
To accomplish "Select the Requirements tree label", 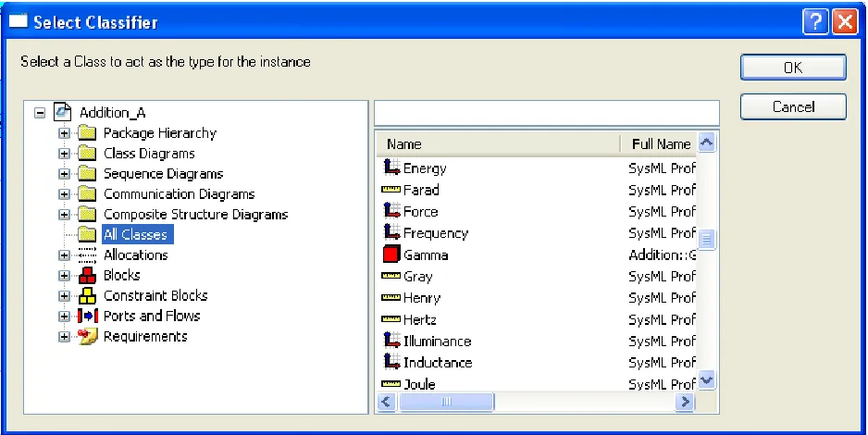I will click(x=145, y=337).
